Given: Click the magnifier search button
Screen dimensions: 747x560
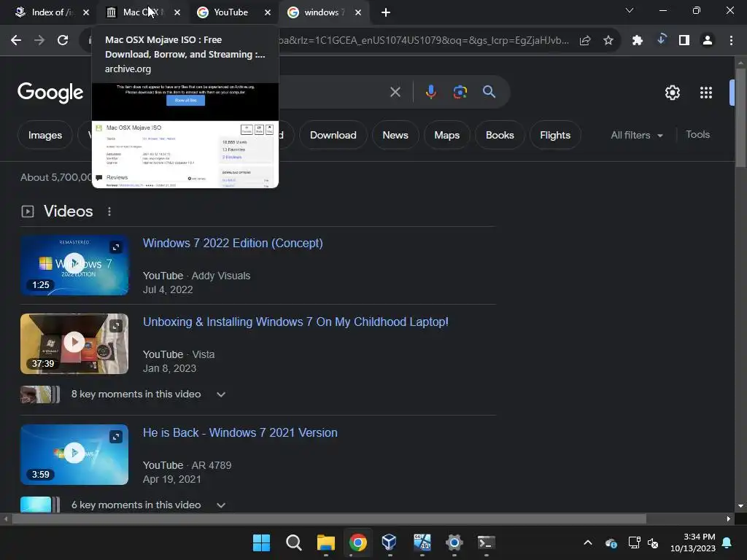Looking at the screenshot, I should [x=489, y=92].
